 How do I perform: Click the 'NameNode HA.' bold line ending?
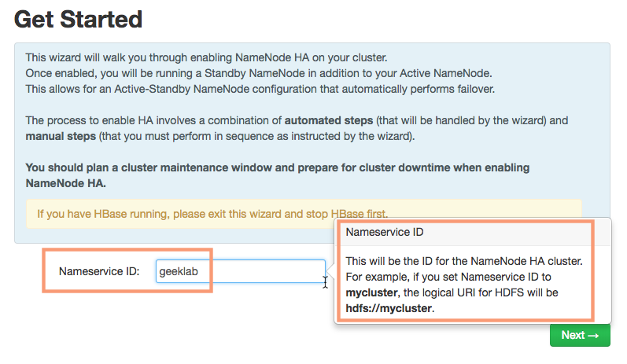[x=65, y=182]
